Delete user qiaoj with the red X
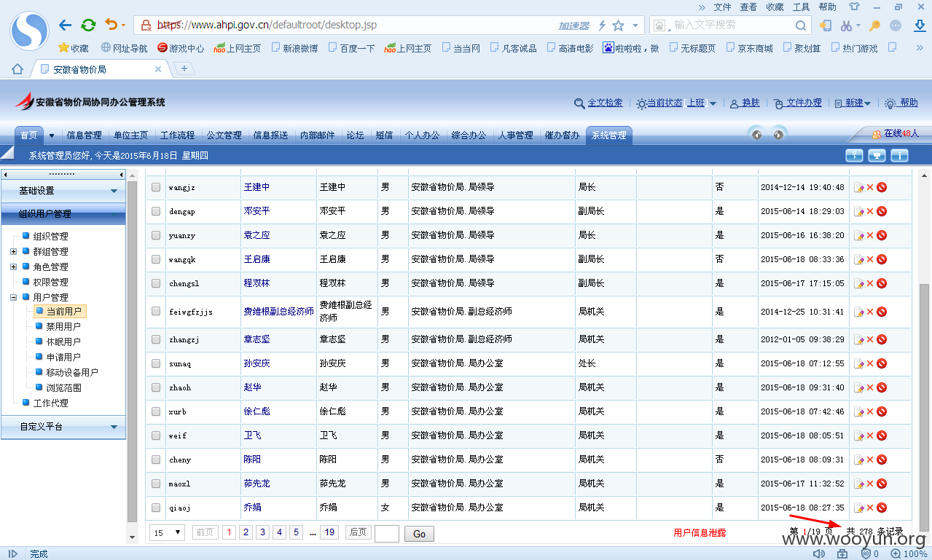The width and height of the screenshot is (932, 560). pos(870,508)
